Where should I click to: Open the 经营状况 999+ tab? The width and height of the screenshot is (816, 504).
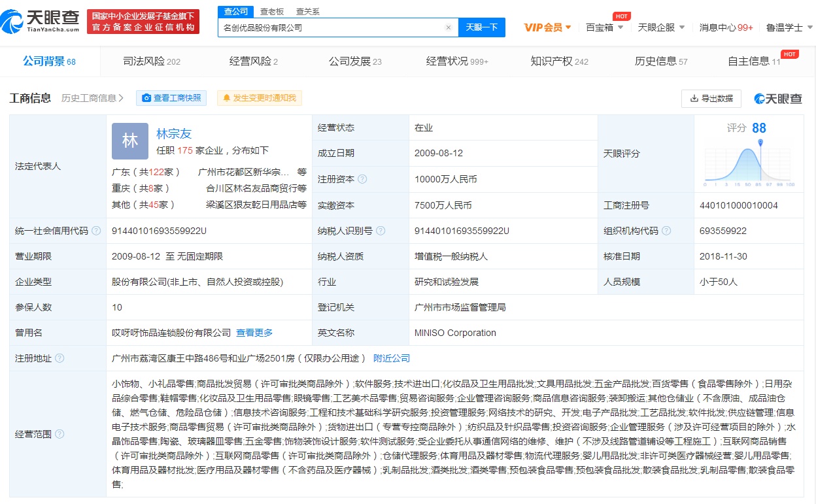pyautogui.click(x=457, y=61)
